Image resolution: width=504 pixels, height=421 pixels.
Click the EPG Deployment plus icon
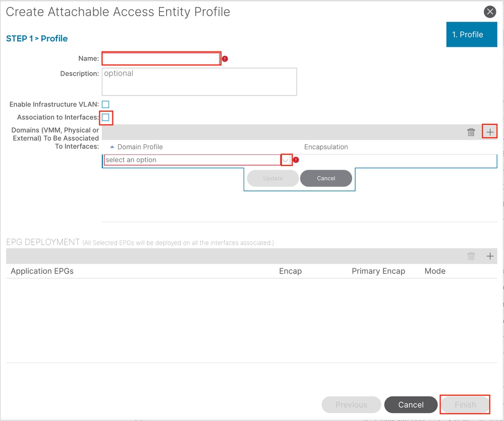pyautogui.click(x=490, y=256)
